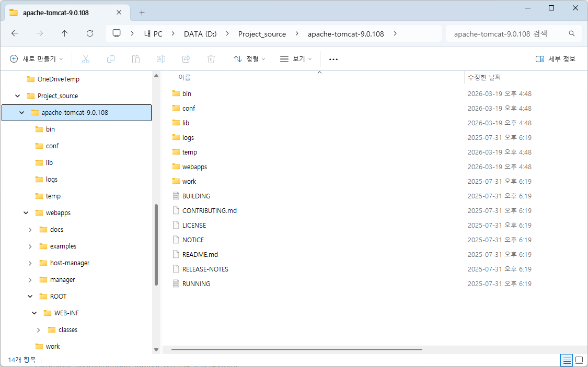Screen dimensions: 588x367
Task: Switch to details list view icon
Action: click(567, 360)
